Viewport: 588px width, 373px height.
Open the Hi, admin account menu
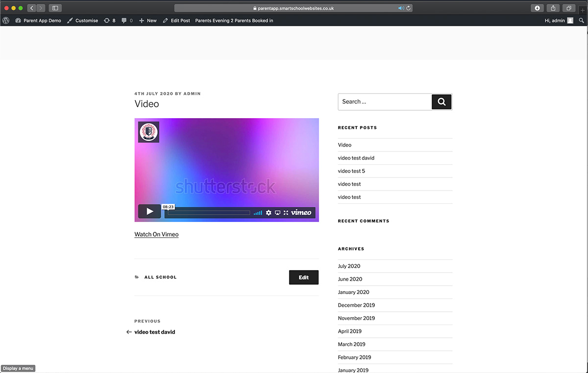pyautogui.click(x=558, y=21)
